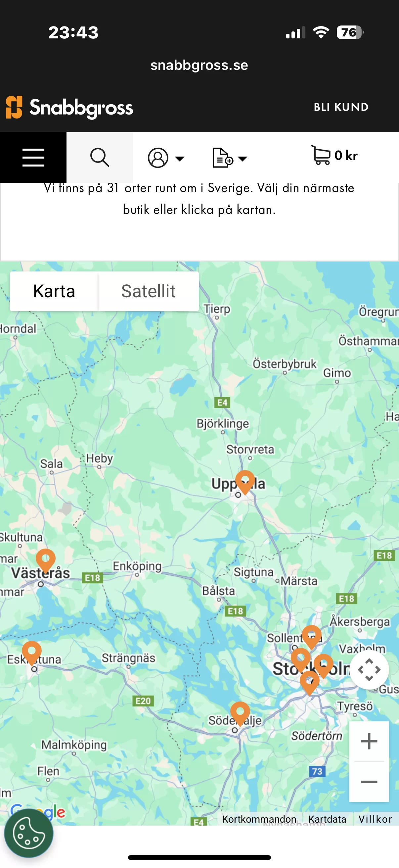Viewport: 399px width, 868px height.
Task: Open the cookie settings icon
Action: (29, 833)
